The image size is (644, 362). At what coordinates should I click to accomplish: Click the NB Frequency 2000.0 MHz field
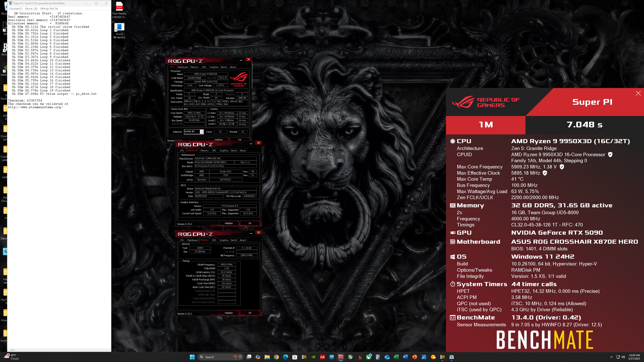pos(247,255)
